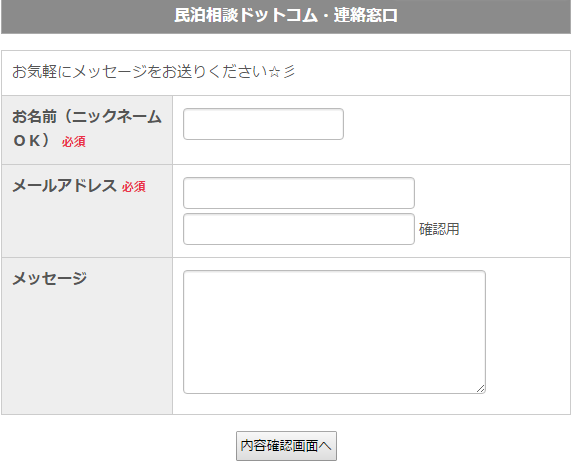Click the empty gray cell below メッセージ label

87,349
